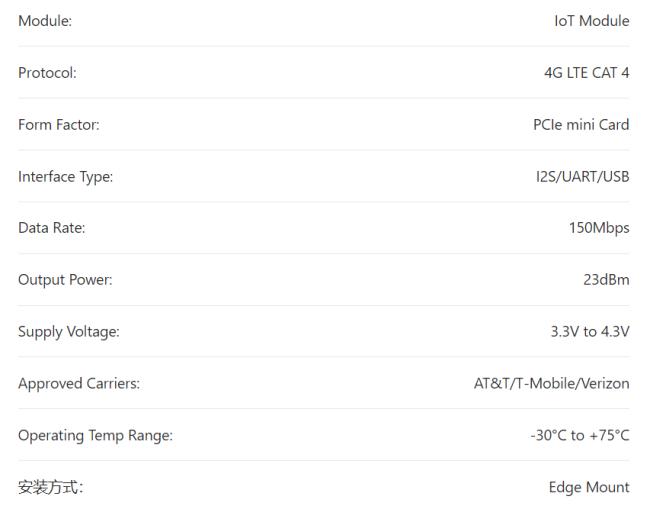Click the "Operating Temp Range:" label

click(95, 436)
